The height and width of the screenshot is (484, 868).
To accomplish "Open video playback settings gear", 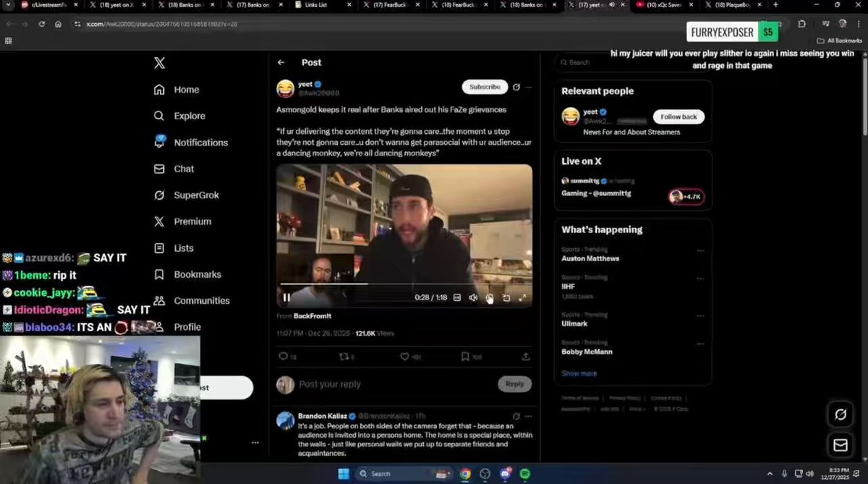I will click(x=490, y=297).
